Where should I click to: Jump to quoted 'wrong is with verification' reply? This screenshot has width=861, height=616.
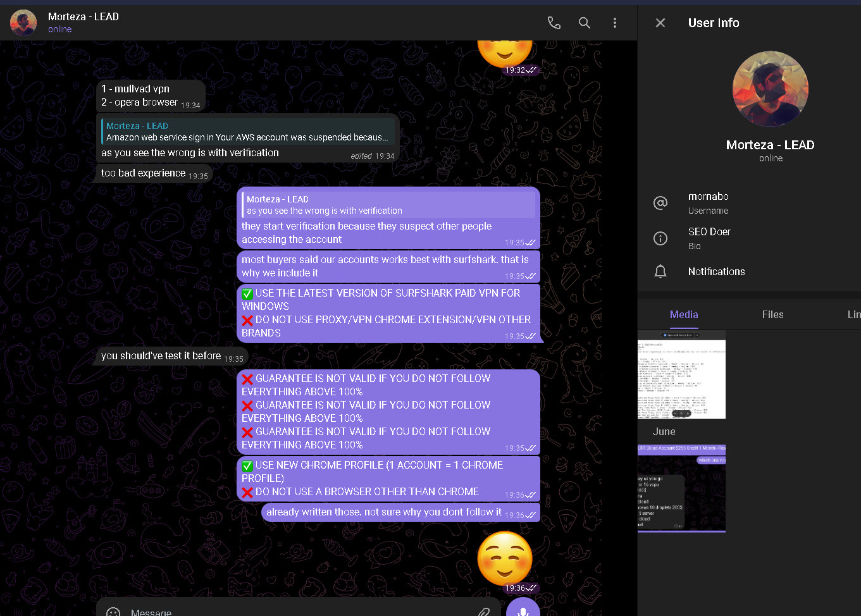tap(388, 205)
